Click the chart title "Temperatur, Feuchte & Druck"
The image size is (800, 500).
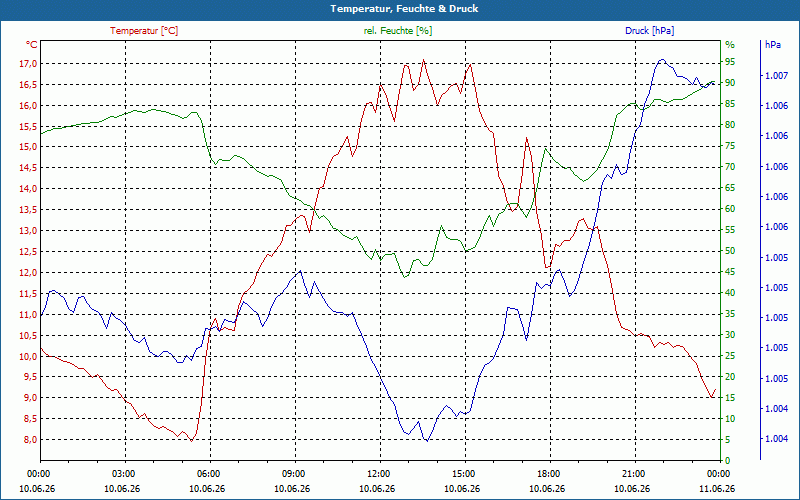[404, 9]
